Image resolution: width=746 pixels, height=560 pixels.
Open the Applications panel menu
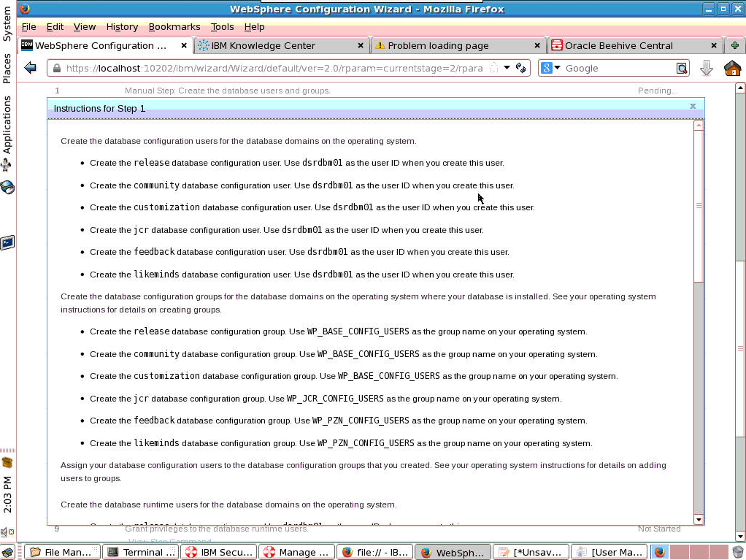coord(7,125)
